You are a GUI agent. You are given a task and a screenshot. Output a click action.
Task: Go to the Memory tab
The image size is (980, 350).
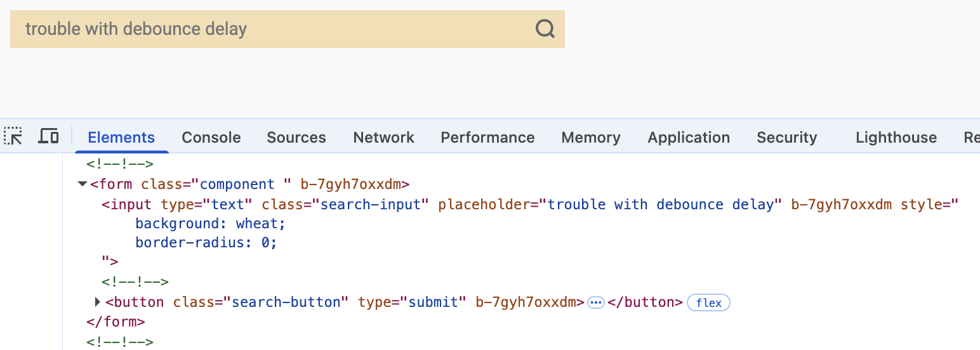click(x=590, y=138)
